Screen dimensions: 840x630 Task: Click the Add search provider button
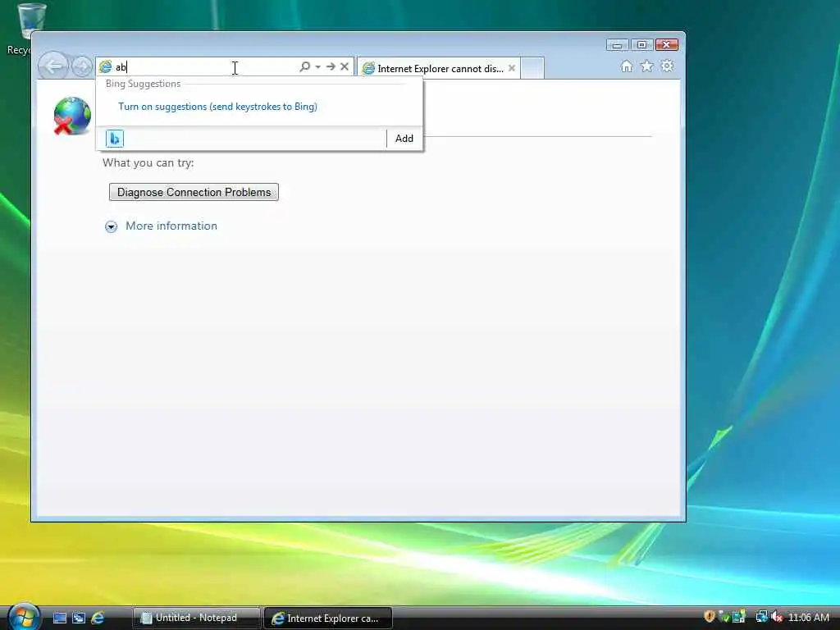404,138
